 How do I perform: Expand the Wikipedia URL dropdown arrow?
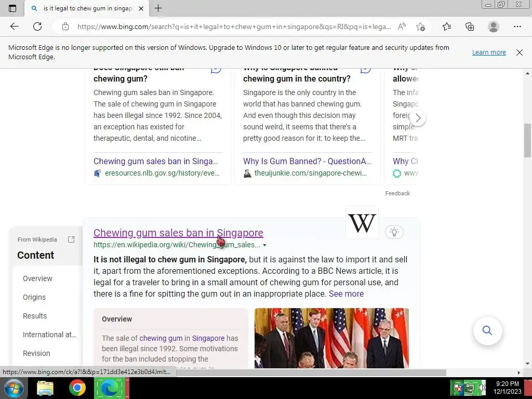[x=264, y=245]
